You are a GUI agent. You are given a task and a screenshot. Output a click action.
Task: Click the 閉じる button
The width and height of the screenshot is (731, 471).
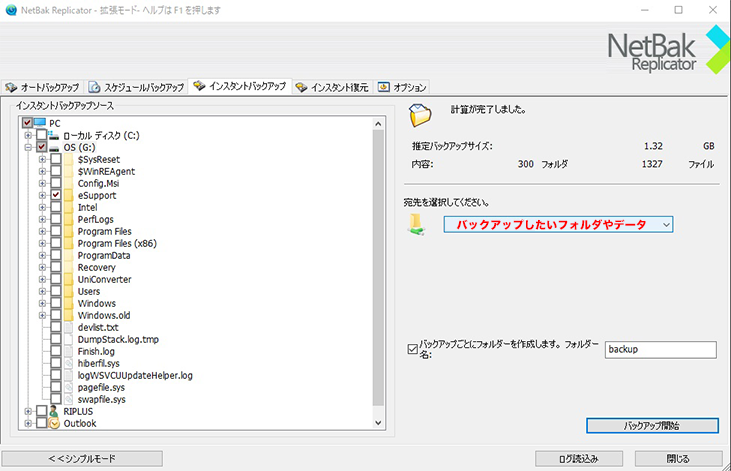pyautogui.click(x=678, y=458)
